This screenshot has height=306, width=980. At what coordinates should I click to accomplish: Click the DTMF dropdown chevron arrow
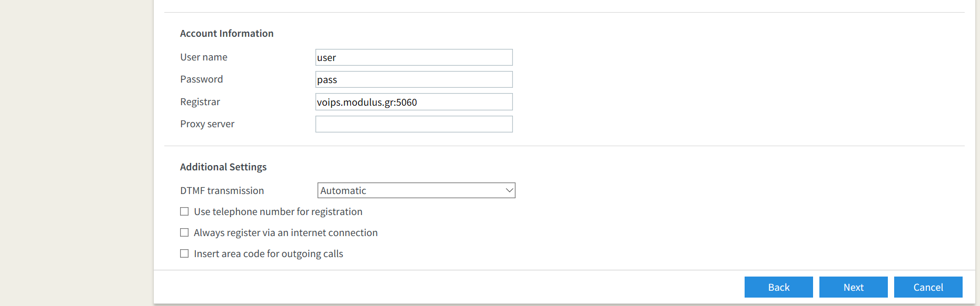point(509,190)
